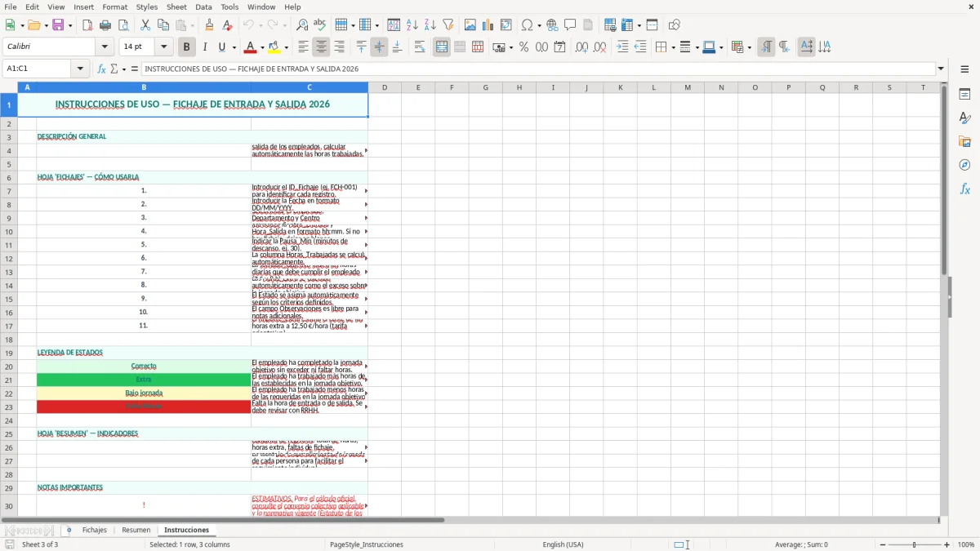The image size is (980, 551).
Task: Select Clone Formatting paintbrush icon
Action: click(210, 25)
